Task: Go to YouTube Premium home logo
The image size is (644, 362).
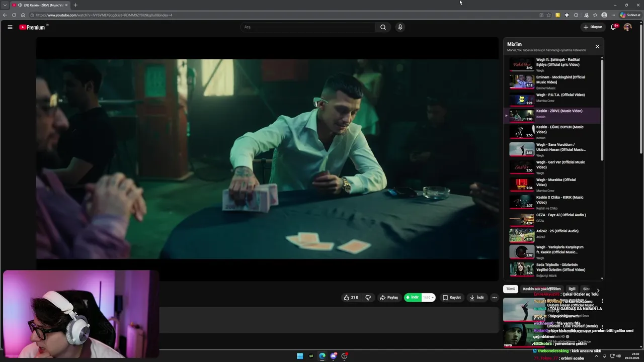Action: pos(33,27)
